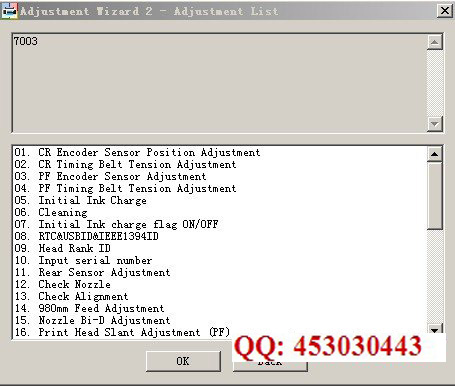Click top text box scroll up arrow
This screenshot has height=386, width=455.
pyautogui.click(x=434, y=42)
